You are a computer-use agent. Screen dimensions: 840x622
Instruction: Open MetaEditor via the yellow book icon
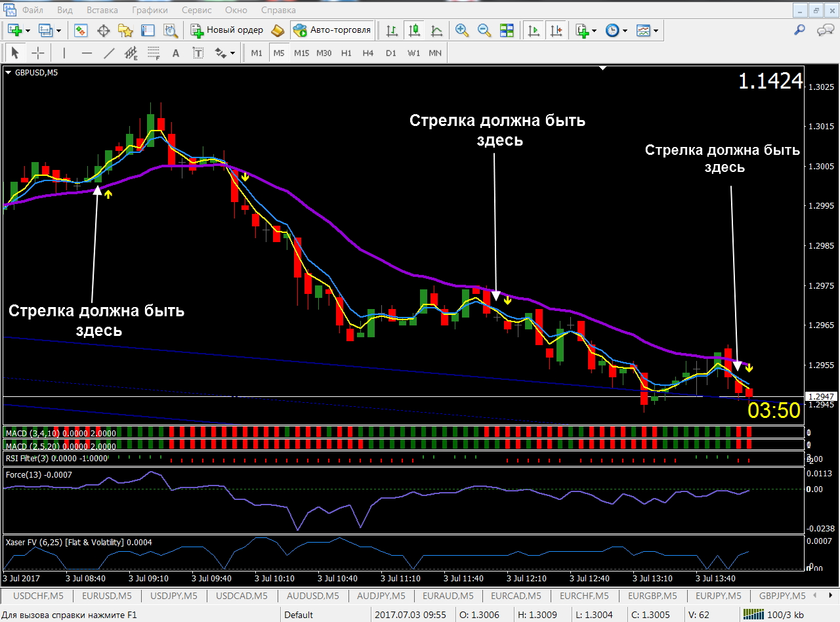278,30
